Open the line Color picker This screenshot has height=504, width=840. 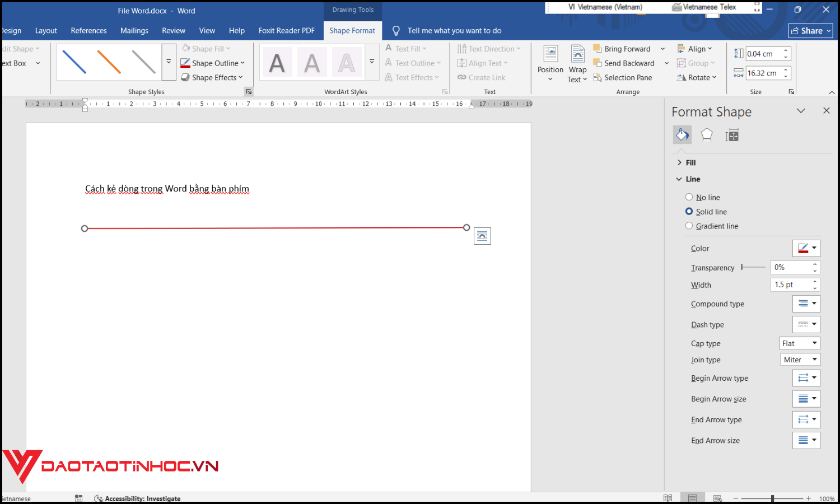click(806, 248)
